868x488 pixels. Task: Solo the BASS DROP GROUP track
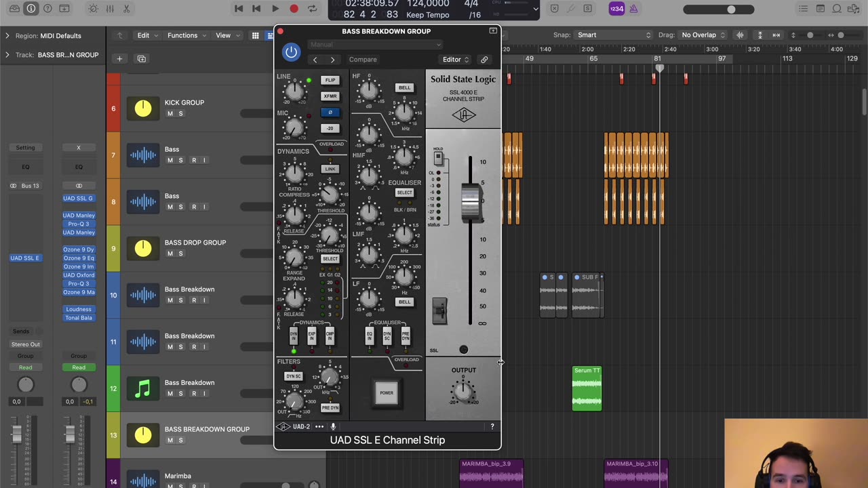tap(180, 253)
